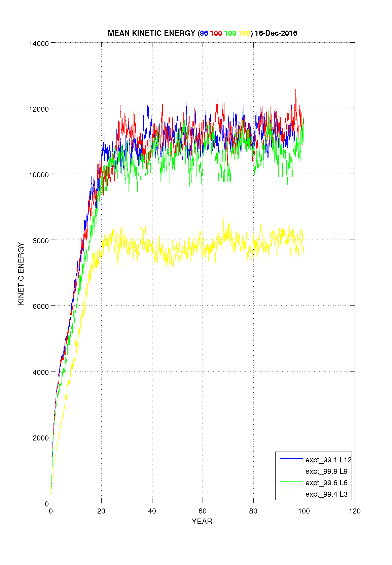392x565 pixels.
Task: Click the 20 x-axis tick label
Action: tap(101, 511)
